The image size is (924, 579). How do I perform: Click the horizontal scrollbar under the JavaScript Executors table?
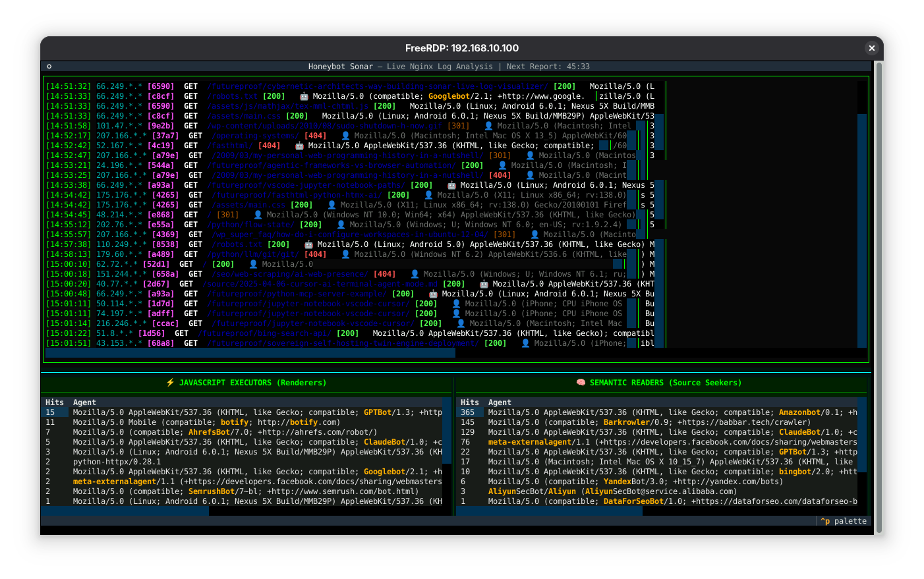point(125,511)
